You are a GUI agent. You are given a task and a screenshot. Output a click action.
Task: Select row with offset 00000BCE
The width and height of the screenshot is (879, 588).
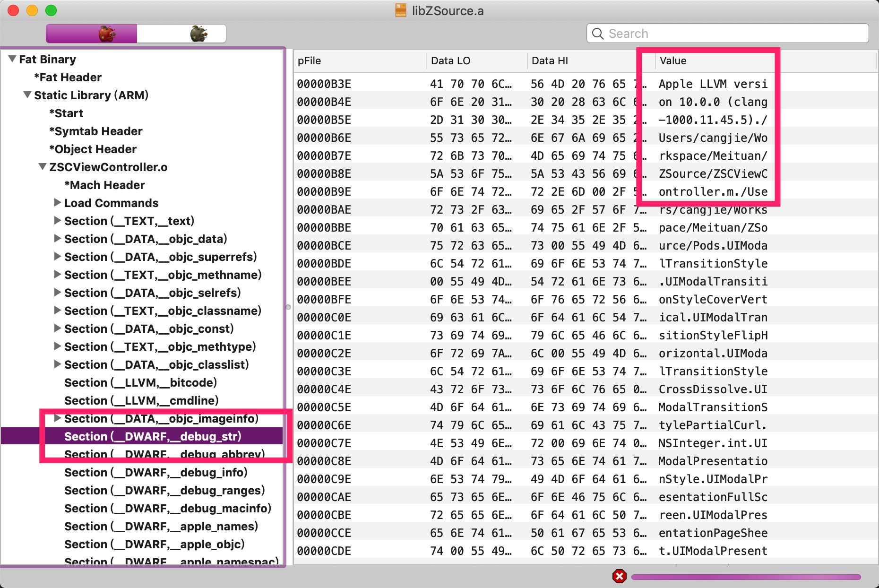(x=585, y=245)
